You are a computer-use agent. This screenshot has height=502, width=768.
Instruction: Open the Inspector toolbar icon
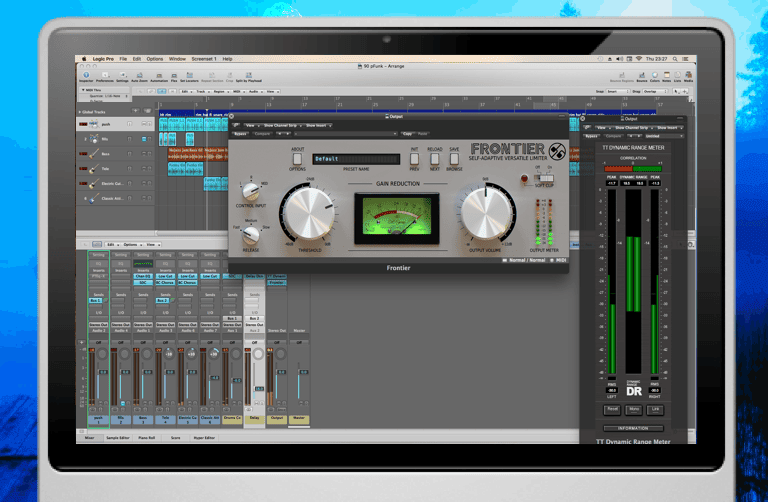[x=86, y=77]
